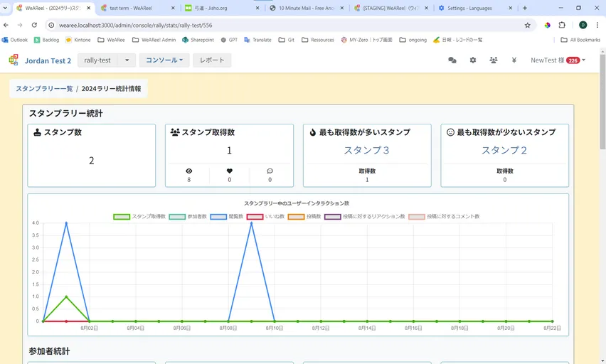Click the yen billing icon
This screenshot has width=606, height=364.
[514, 60]
